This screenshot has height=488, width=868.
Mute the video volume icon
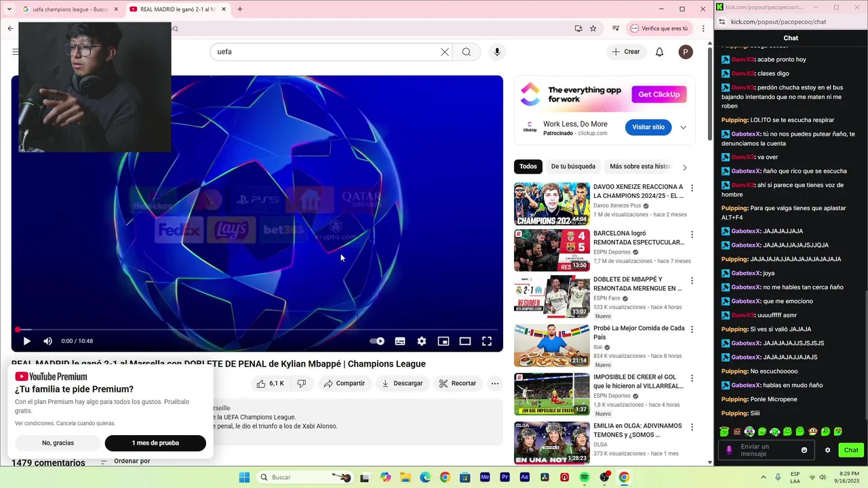[x=47, y=341]
